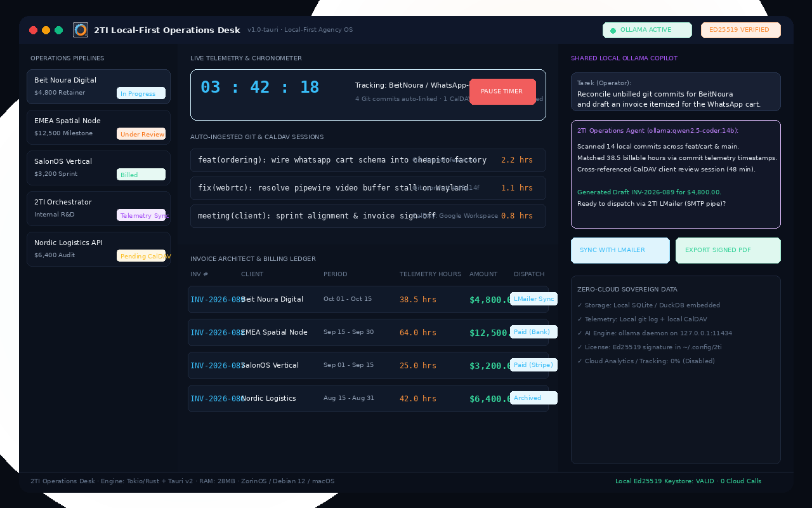
Task: Click the Nordic Logistics client cell in ledger
Action: 268,398
